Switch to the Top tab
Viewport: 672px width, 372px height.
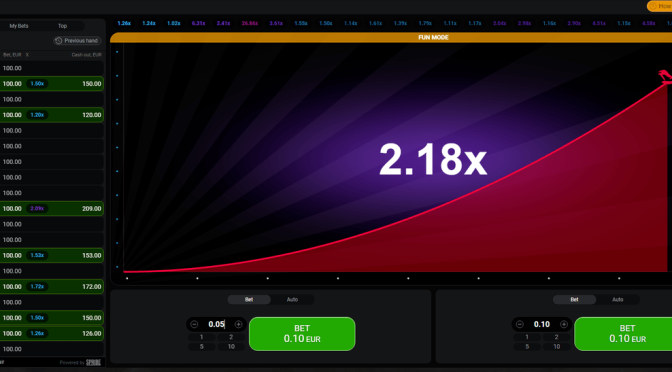(x=63, y=26)
